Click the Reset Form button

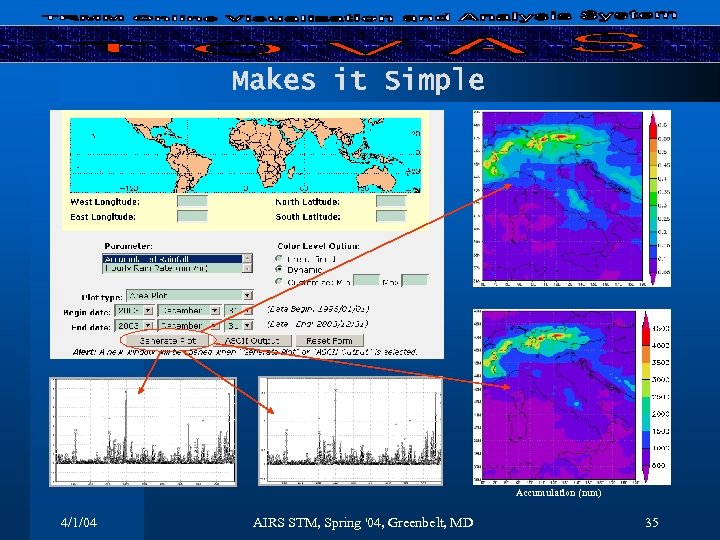329,341
